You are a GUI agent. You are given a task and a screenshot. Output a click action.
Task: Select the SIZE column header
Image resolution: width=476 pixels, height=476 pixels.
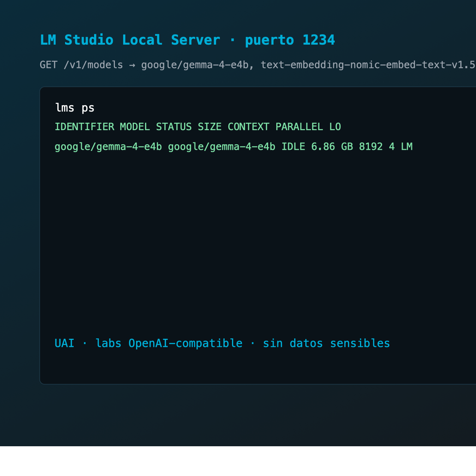[210, 127]
